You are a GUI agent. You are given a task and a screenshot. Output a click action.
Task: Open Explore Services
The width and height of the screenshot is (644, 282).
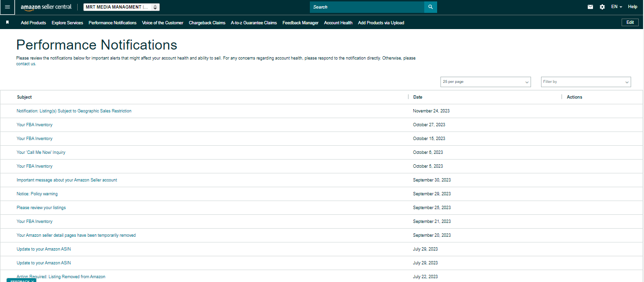coord(67,23)
